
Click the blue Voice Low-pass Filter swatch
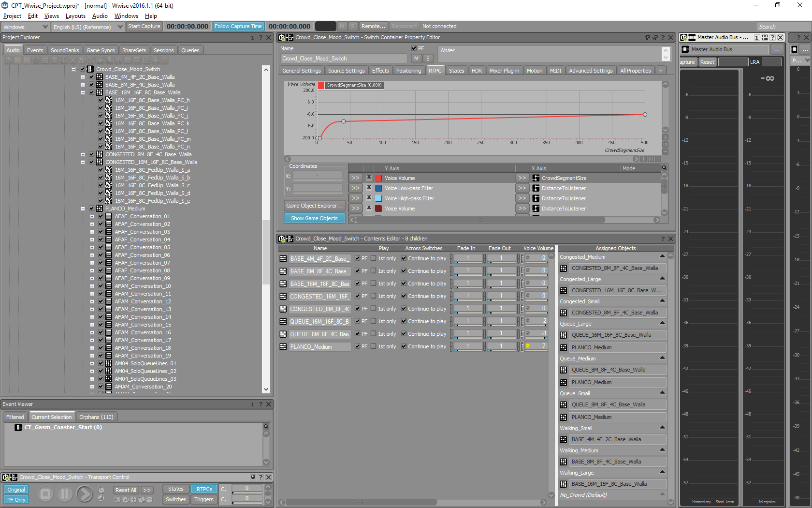tap(378, 188)
